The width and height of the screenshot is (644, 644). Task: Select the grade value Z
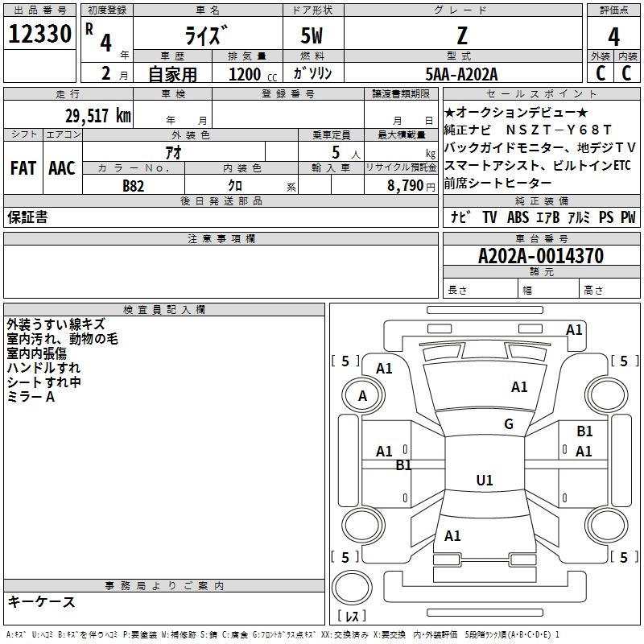click(461, 35)
